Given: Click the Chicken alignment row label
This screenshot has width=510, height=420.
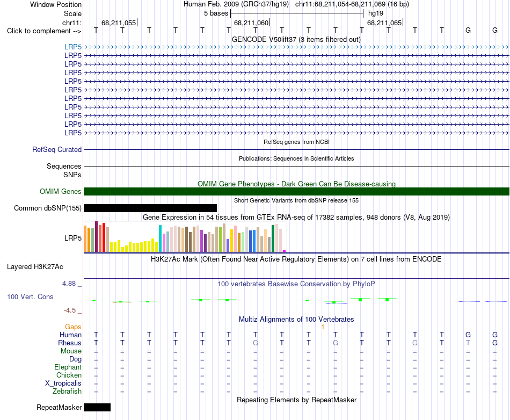Looking at the screenshot, I should pos(69,375).
